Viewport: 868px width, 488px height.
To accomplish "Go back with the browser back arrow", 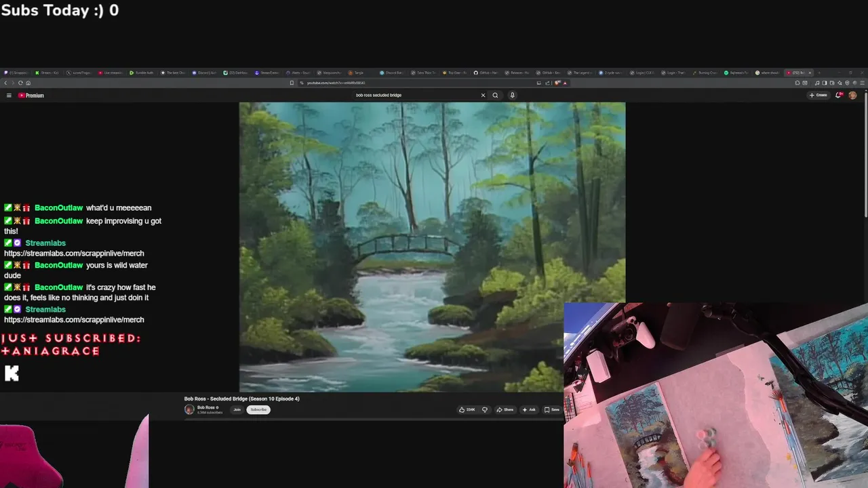I will [5, 83].
